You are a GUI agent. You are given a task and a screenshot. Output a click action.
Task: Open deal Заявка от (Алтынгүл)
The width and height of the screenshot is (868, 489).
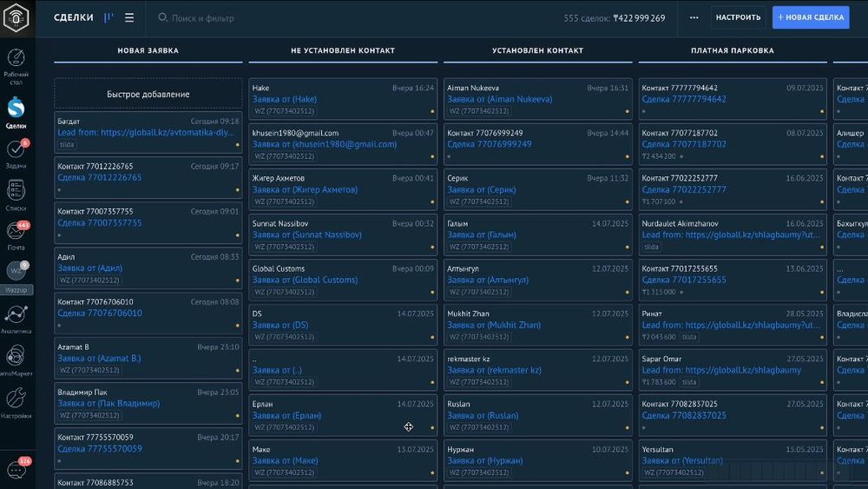(488, 280)
